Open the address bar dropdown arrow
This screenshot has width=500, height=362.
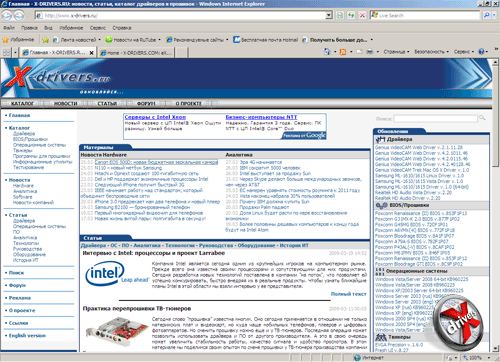pyautogui.click(x=329, y=15)
